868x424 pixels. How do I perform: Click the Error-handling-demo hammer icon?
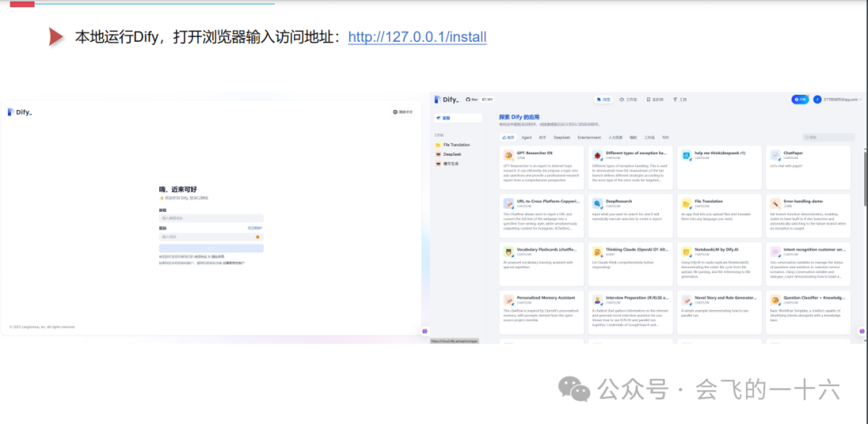775,203
